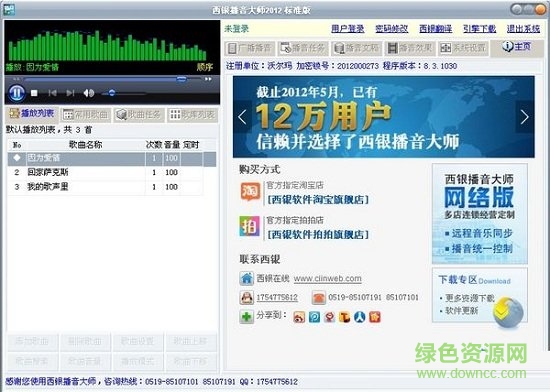The width and height of the screenshot is (550, 392).
Task: Share via the first red Weibo icon
Action: click(x=299, y=317)
